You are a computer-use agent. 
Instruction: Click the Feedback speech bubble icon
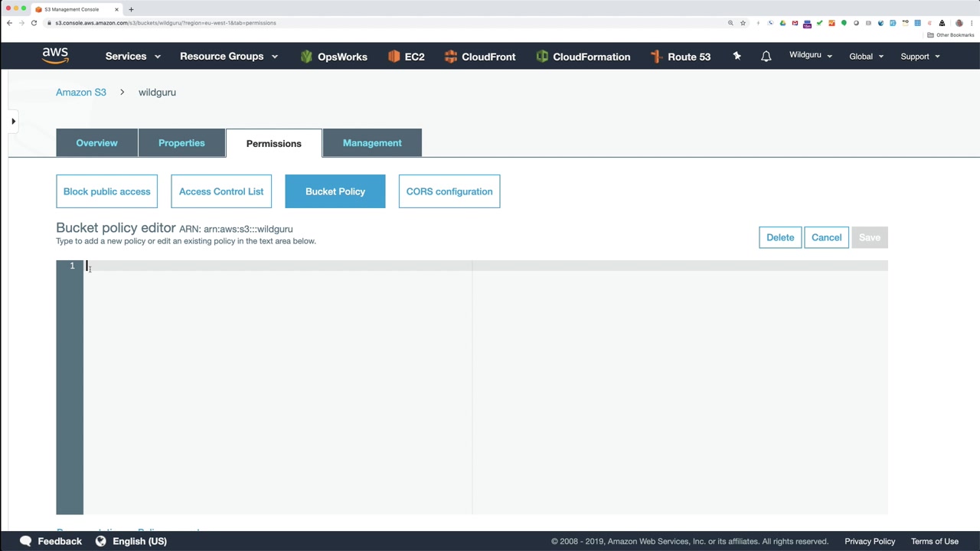point(26,541)
